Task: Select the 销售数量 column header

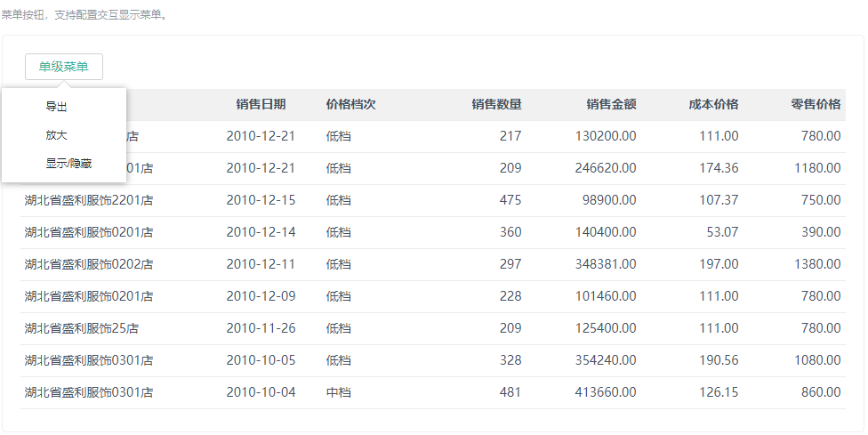Action: coord(496,104)
